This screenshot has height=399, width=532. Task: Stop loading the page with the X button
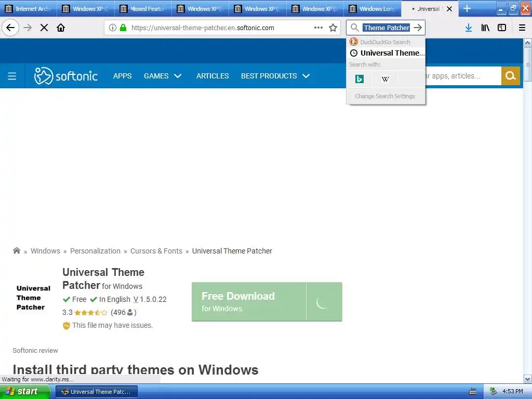44,28
